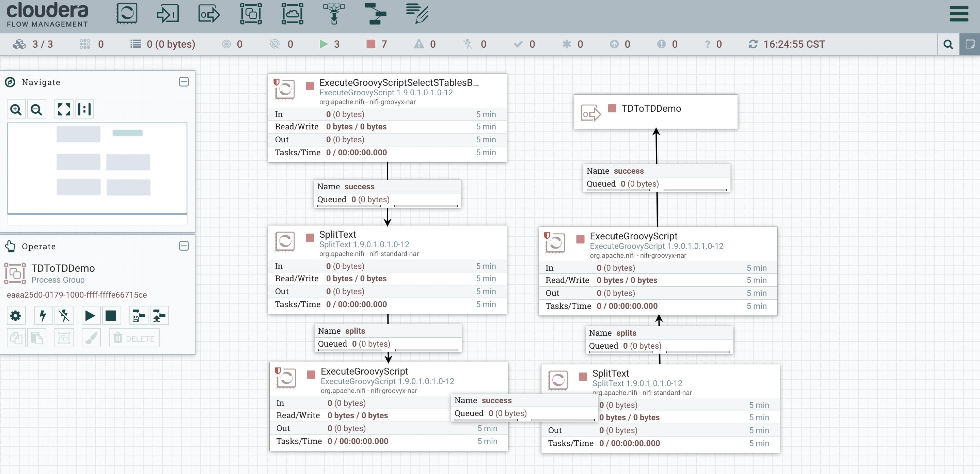Select the Label toolbar icon

click(417, 14)
